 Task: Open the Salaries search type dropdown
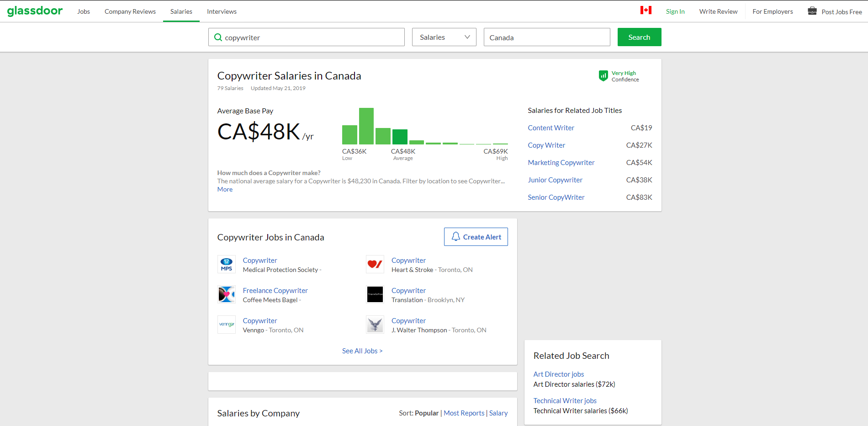444,37
